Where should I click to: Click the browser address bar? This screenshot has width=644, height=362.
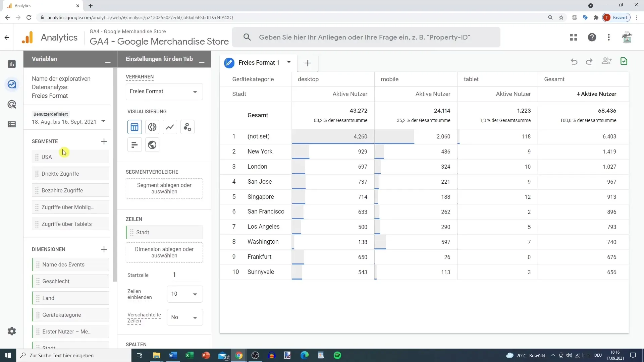click(x=292, y=17)
